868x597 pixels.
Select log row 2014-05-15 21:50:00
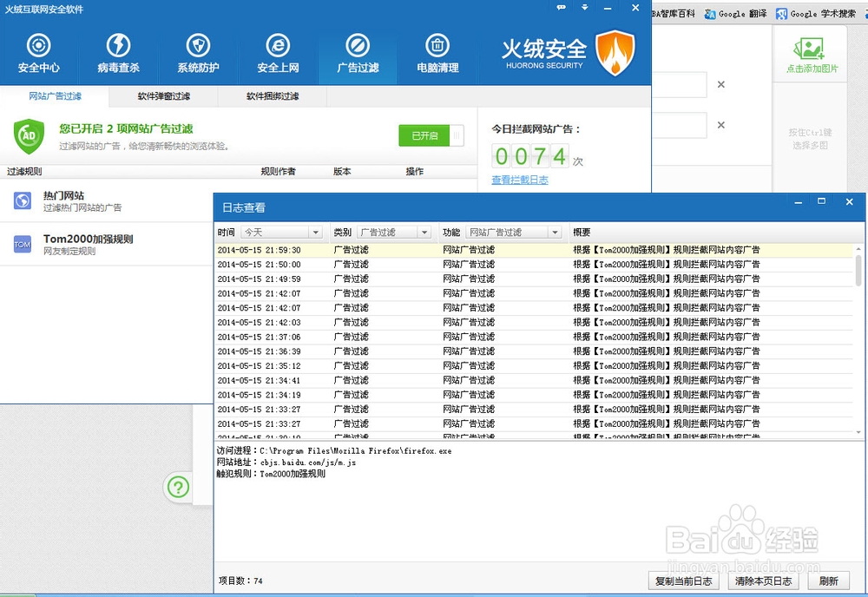coord(534,265)
